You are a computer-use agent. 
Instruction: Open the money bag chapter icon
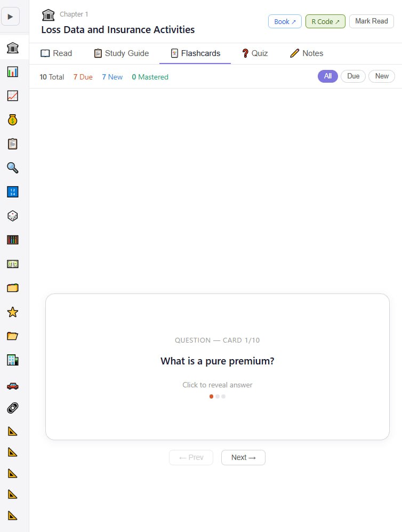click(x=13, y=120)
